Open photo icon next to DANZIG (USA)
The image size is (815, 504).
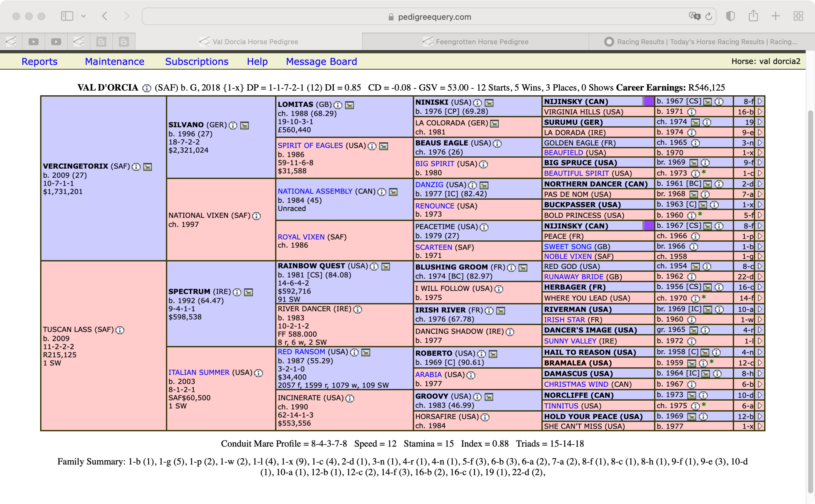pos(484,185)
